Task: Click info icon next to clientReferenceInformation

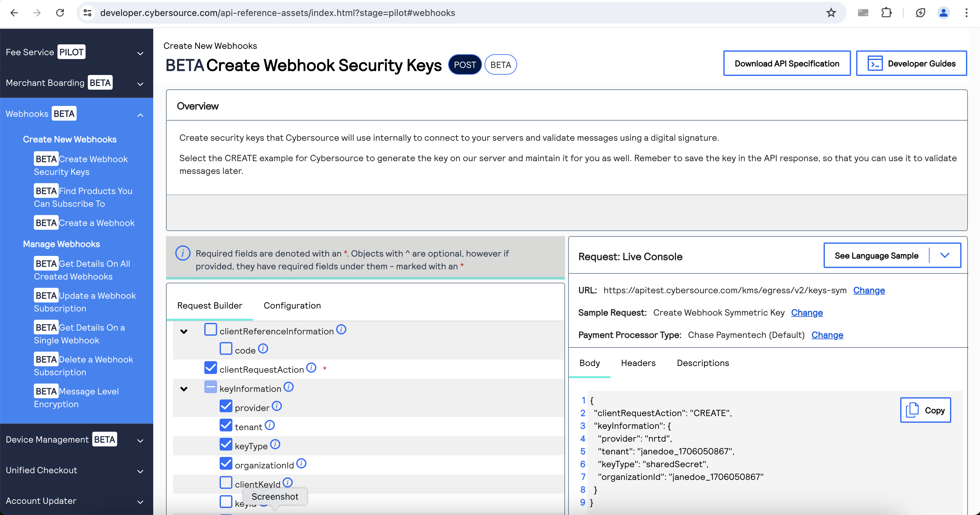Action: tap(341, 329)
